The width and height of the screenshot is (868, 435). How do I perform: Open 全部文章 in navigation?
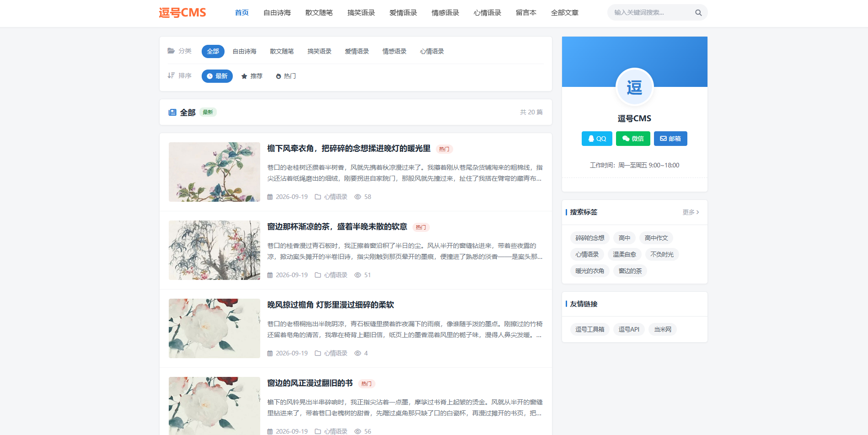(564, 13)
